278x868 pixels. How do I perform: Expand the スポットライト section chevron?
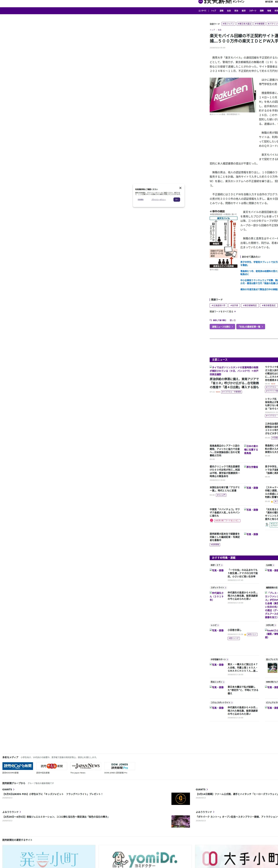[225, 587]
